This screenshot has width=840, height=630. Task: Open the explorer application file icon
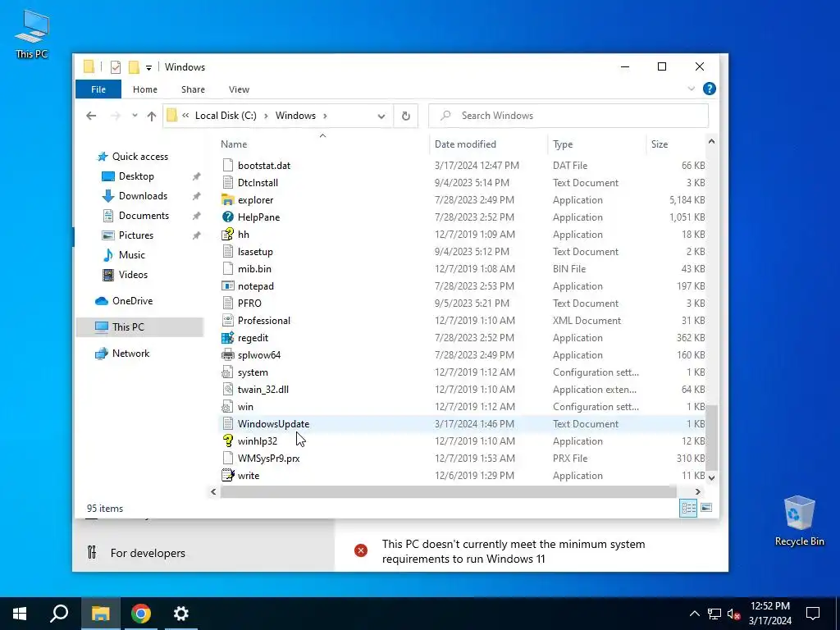pyautogui.click(x=228, y=200)
